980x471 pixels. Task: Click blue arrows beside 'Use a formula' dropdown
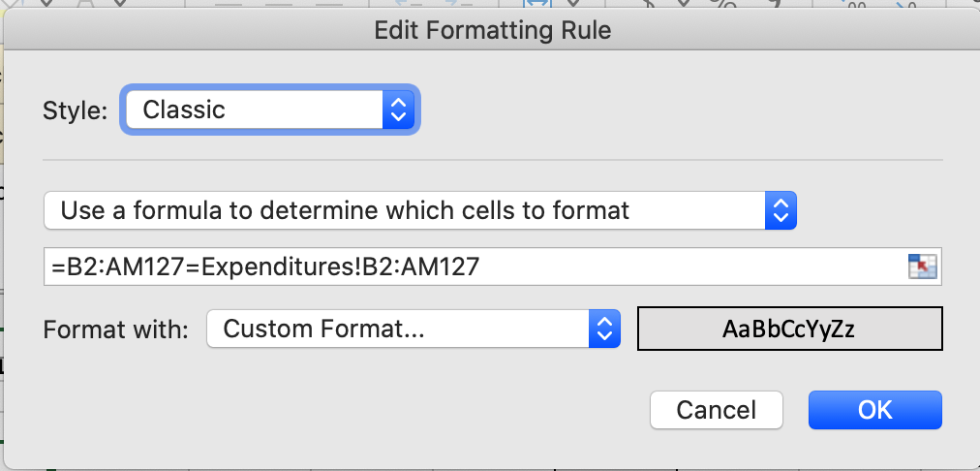pos(781,210)
